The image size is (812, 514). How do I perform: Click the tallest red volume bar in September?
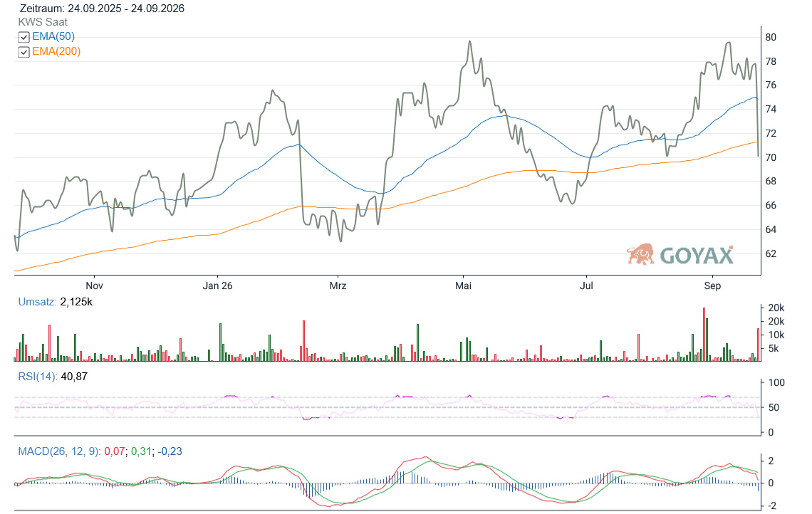(704, 335)
